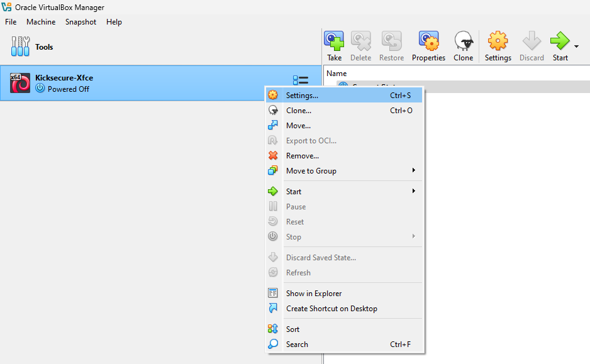590x364 pixels.
Task: Choose Settings... from the context menu
Action: tap(302, 96)
